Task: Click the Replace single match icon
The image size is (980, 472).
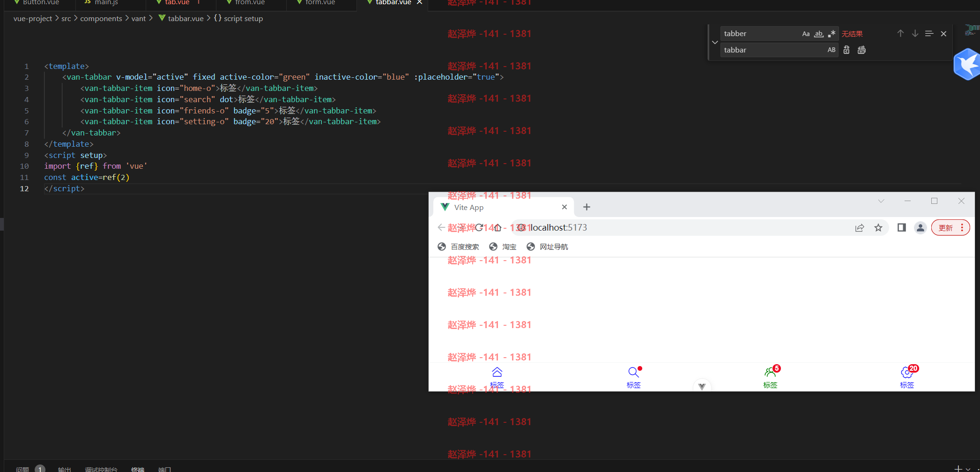Action: (x=846, y=50)
